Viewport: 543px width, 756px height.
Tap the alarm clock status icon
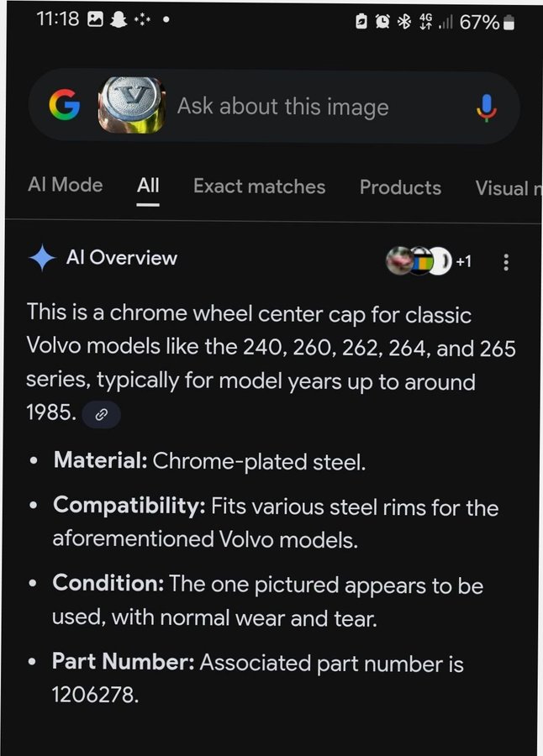coord(382,22)
